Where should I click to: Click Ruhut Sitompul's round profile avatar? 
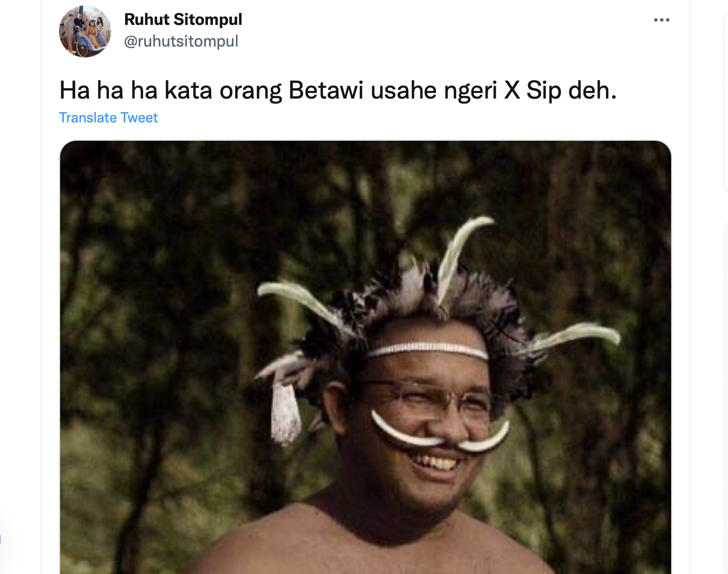[85, 31]
